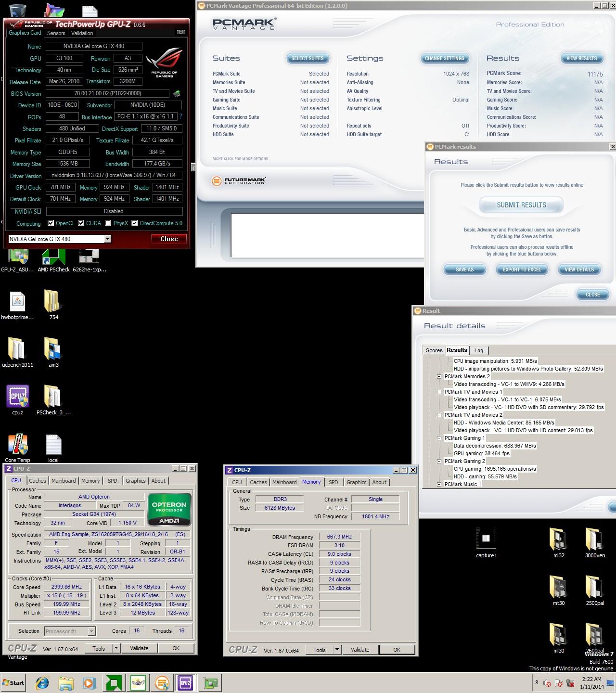Click the EXPORT TO EXCEL button

coord(522,269)
